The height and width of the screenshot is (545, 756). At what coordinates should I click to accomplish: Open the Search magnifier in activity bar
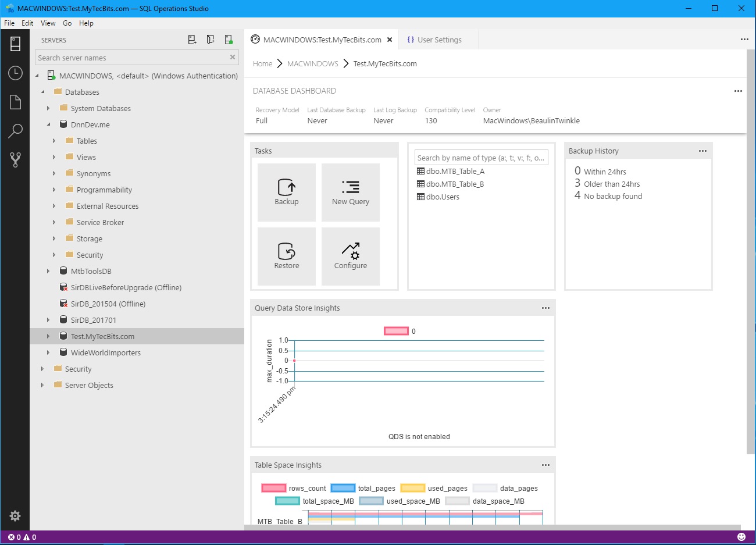click(15, 131)
